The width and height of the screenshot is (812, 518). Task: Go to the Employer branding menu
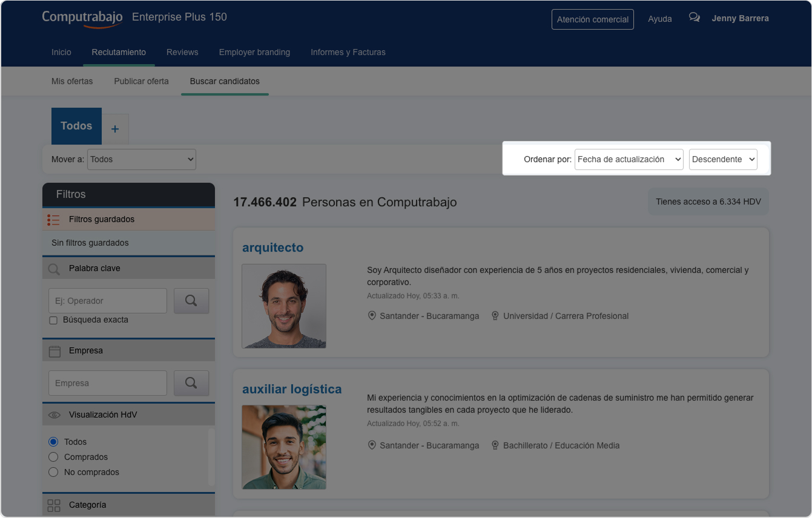tap(254, 52)
